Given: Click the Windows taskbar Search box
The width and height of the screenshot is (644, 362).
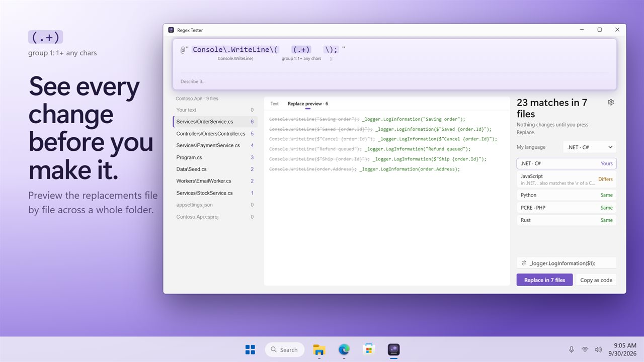Looking at the screenshot, I should click(285, 349).
